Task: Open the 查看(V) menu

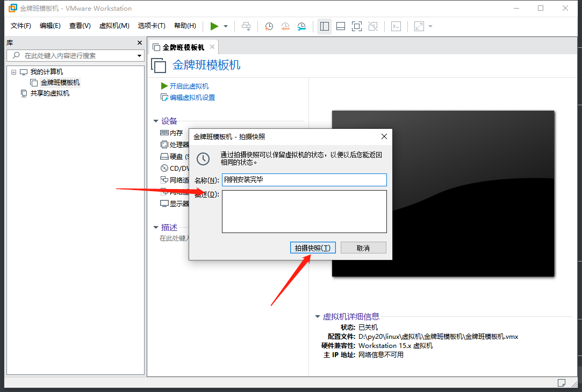Action: pyautogui.click(x=80, y=26)
